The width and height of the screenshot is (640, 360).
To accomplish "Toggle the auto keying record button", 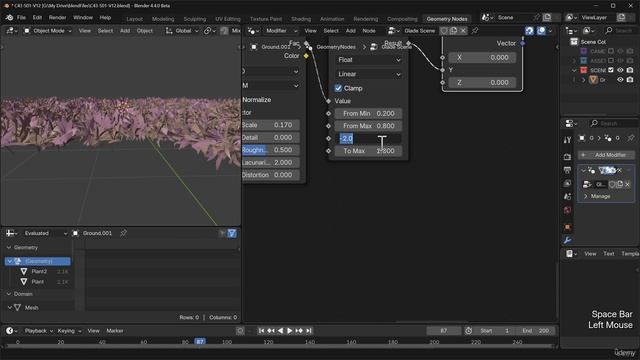I will point(240,331).
